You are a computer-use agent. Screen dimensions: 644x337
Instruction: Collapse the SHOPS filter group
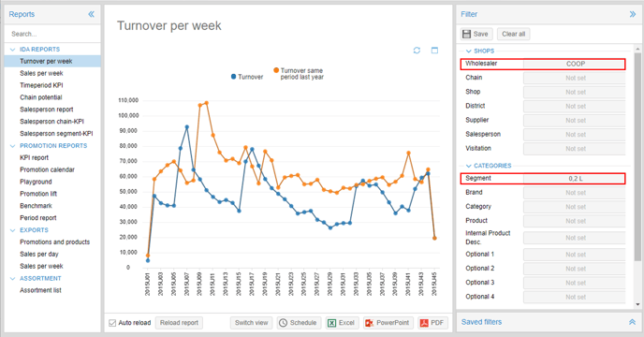coord(469,51)
